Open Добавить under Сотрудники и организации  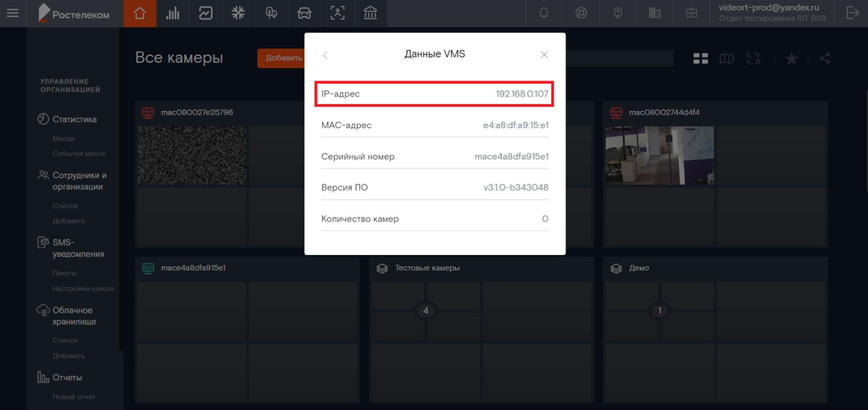tap(69, 221)
